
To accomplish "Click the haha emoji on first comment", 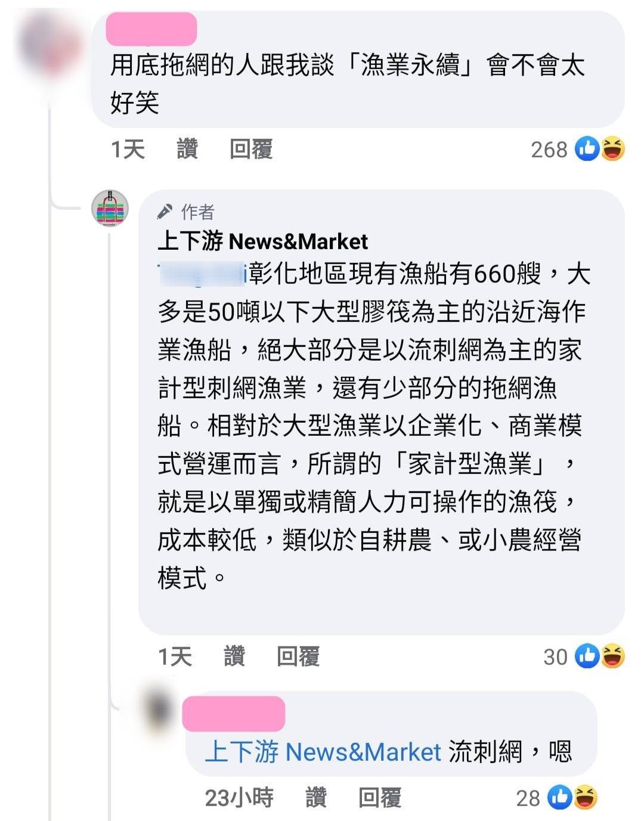I will 613,149.
